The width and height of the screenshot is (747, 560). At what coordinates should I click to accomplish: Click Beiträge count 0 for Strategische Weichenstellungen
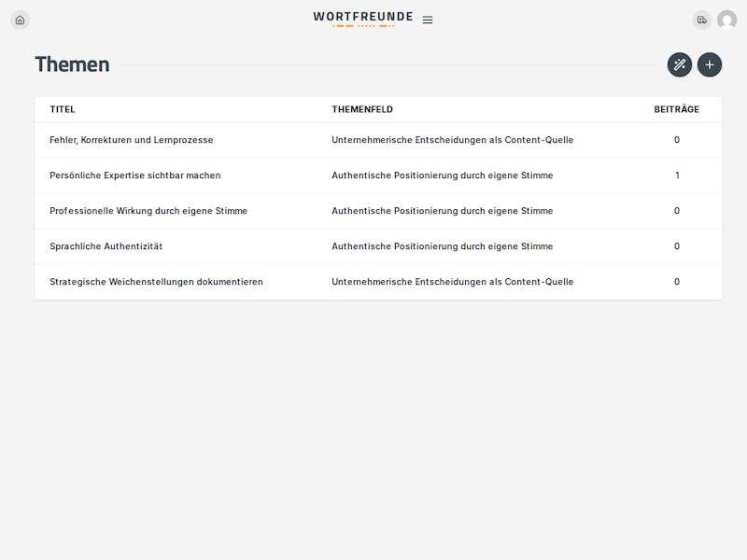pos(677,282)
